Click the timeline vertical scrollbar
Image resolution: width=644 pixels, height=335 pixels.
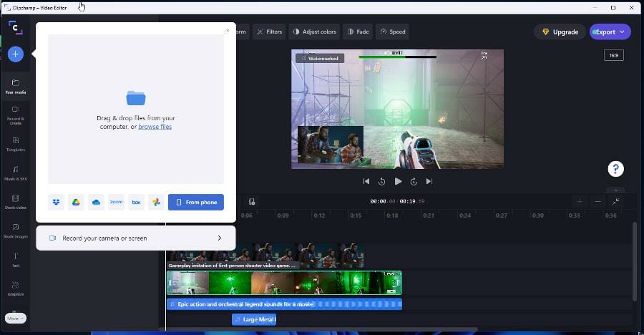(635, 263)
